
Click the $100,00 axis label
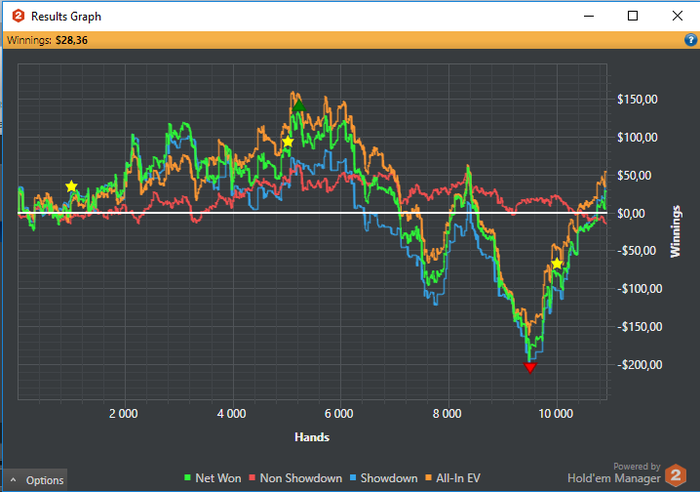coord(638,137)
